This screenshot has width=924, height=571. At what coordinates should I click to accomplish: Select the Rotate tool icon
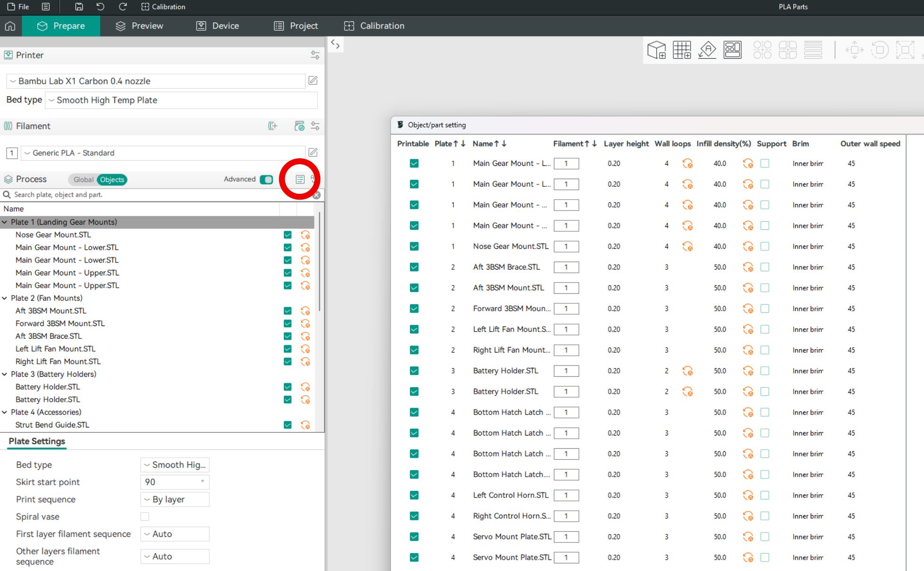[880, 50]
